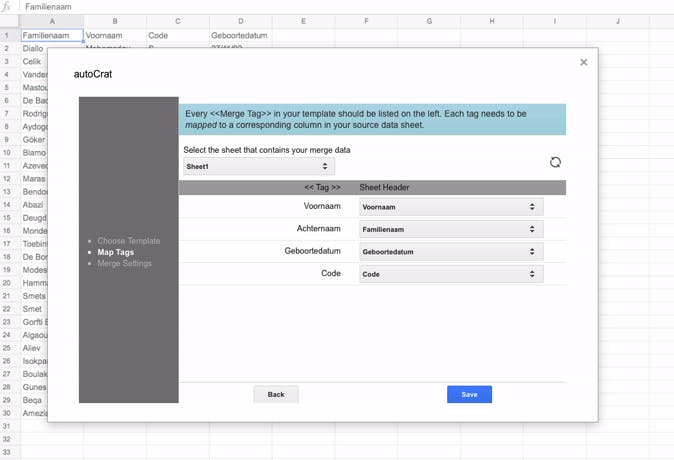Select column F header
The width and height of the screenshot is (674, 460).
(x=366, y=21)
